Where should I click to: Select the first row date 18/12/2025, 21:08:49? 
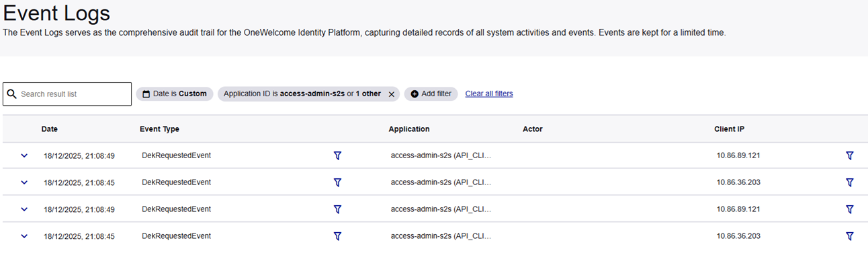79,155
